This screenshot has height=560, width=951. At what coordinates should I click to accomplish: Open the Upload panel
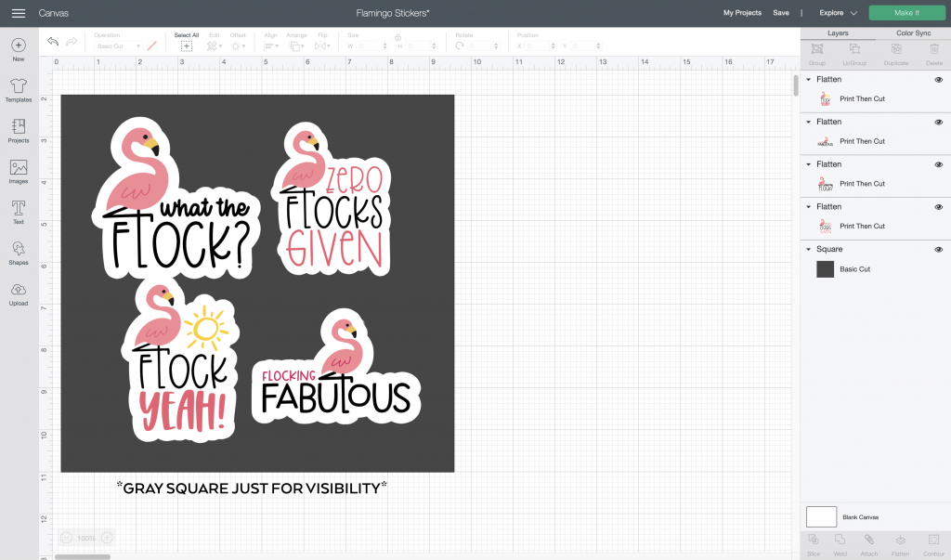[19, 293]
